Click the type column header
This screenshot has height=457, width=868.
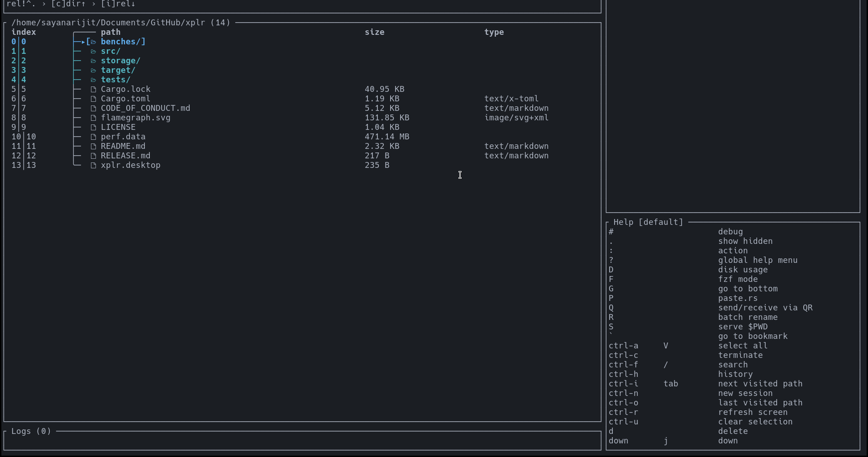[x=494, y=32]
